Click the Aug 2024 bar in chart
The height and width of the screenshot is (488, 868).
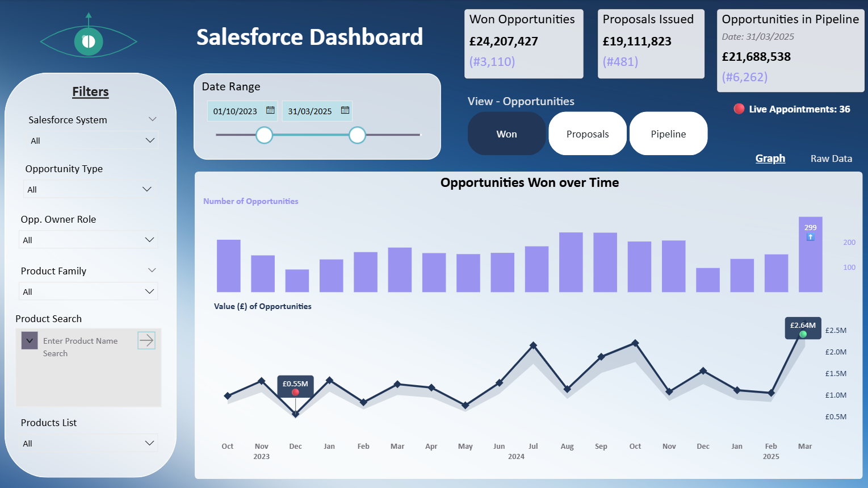[571, 262]
